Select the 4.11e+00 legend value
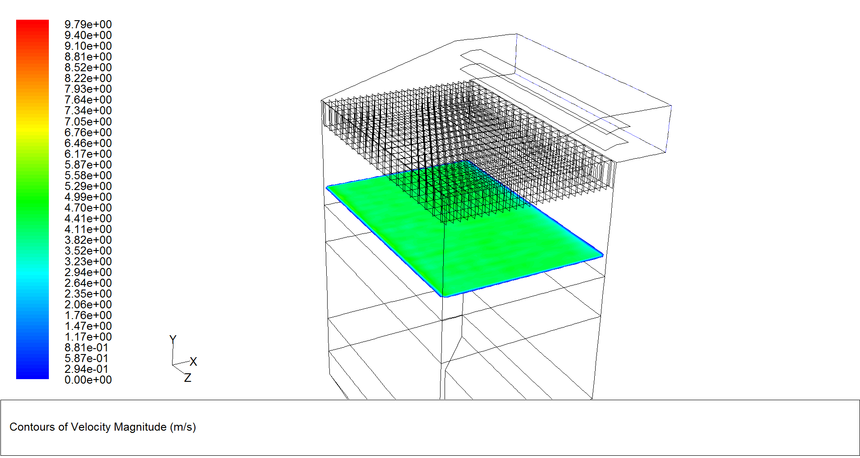The width and height of the screenshot is (860, 458). tap(88, 229)
